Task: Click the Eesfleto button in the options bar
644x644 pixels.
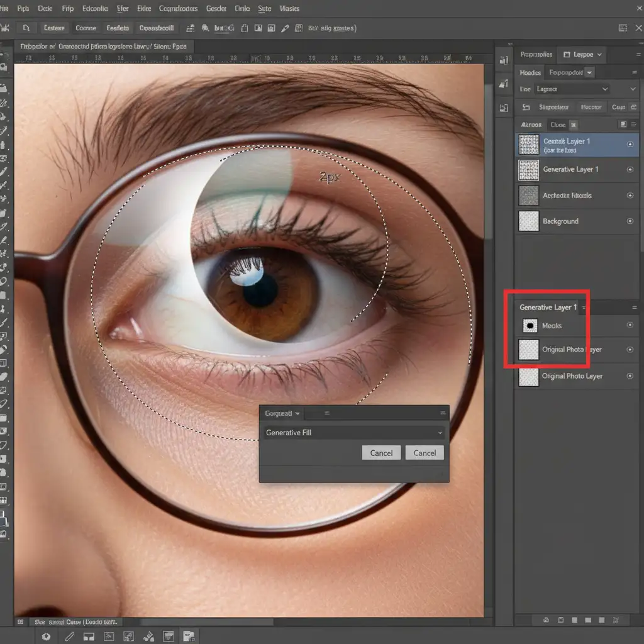Action: [118, 28]
